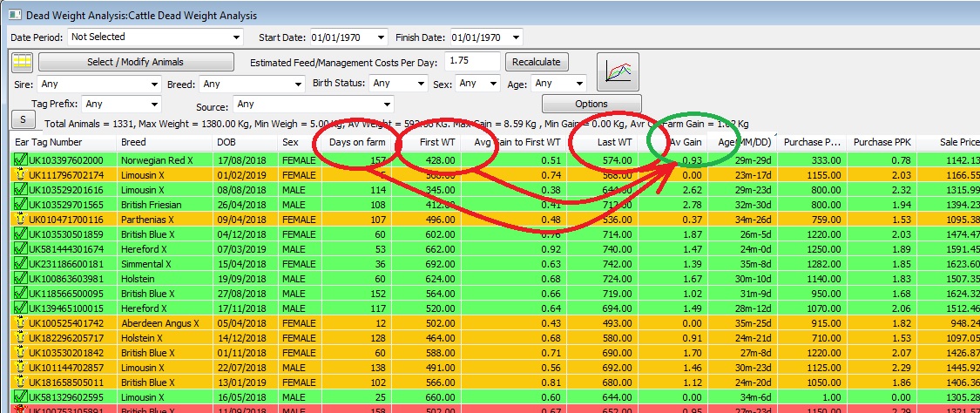Click check icon for UK118566500095
The height and width of the screenshot is (413, 980).
20,294
